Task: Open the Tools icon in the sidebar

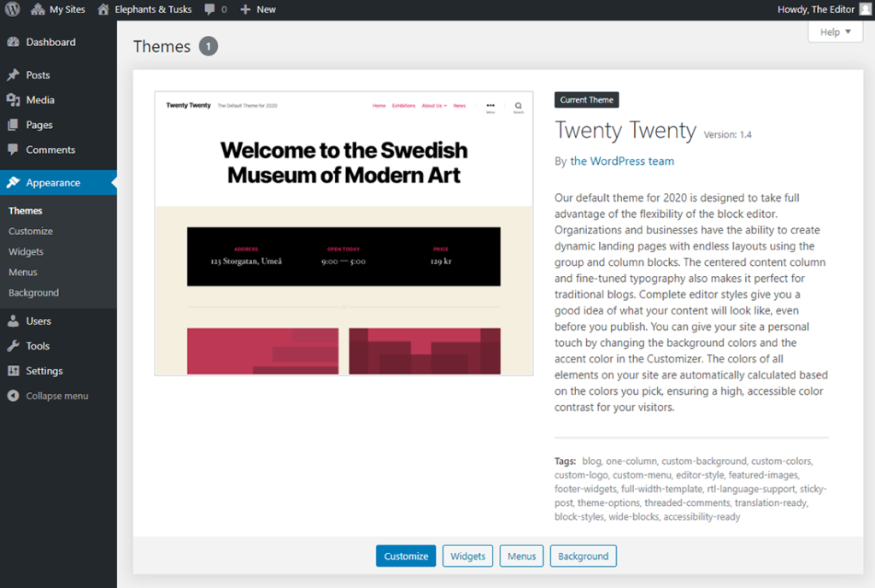Action: (x=12, y=345)
